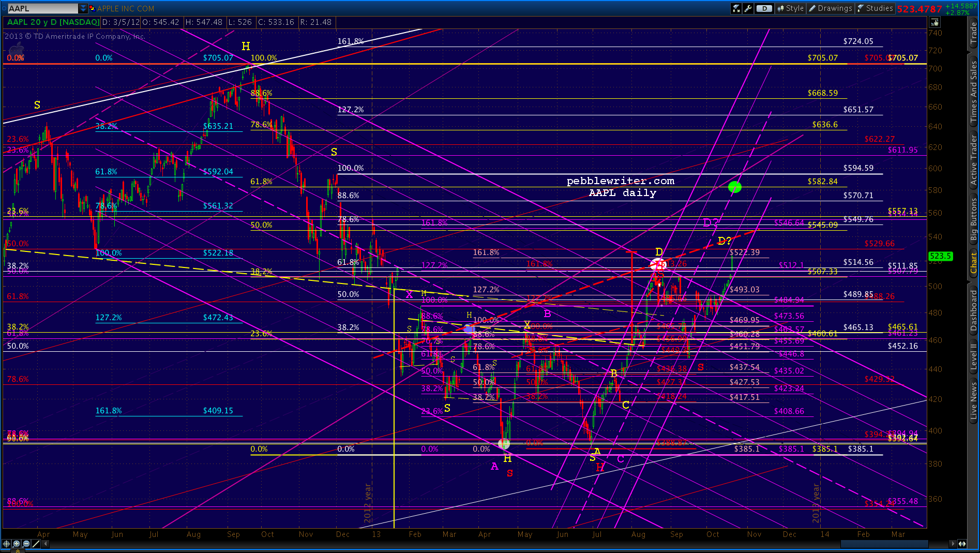The height and width of the screenshot is (553, 980).
Task: Click the AAPL daily annotation text
Action: pos(623,193)
